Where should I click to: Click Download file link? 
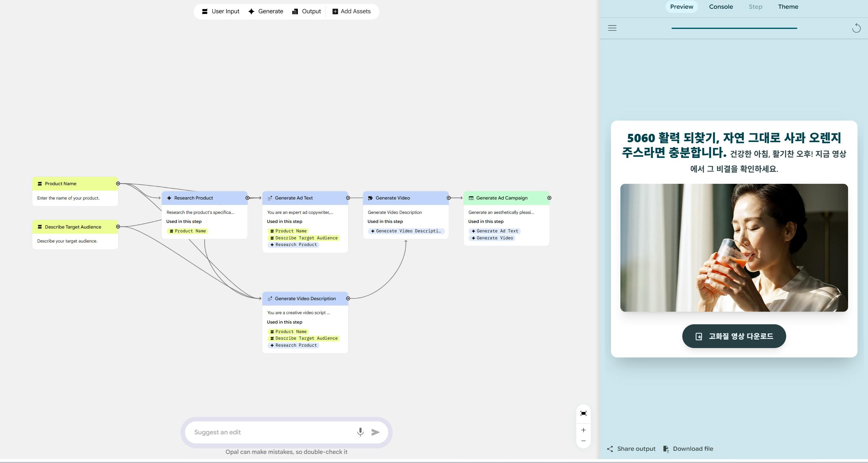coord(688,449)
